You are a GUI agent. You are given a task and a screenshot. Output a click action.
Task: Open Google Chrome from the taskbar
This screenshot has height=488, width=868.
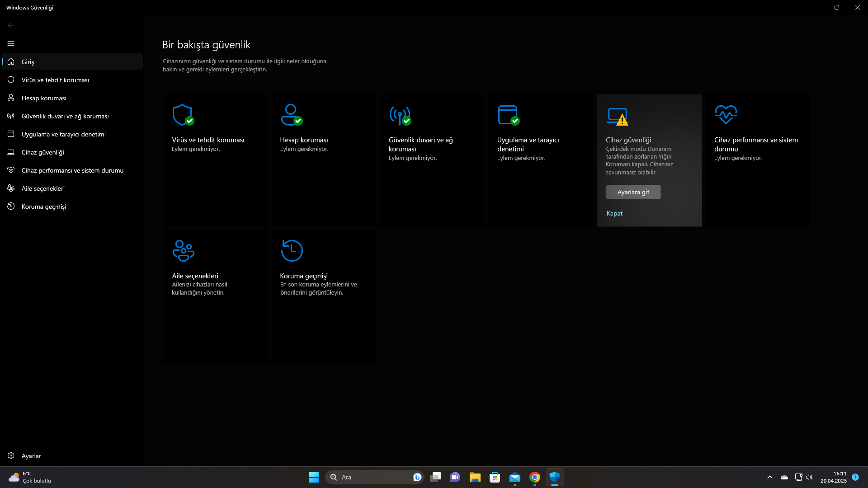(535, 477)
